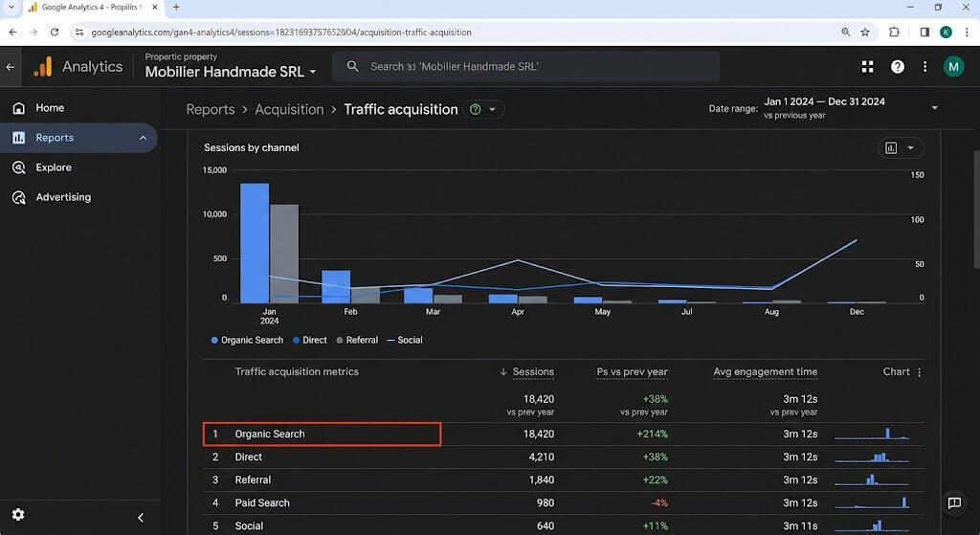Click the blue January bar
The height and width of the screenshot is (535, 980).
[255, 243]
